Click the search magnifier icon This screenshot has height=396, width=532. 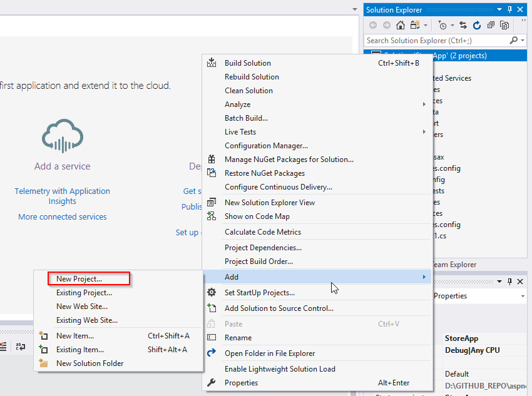(514, 41)
